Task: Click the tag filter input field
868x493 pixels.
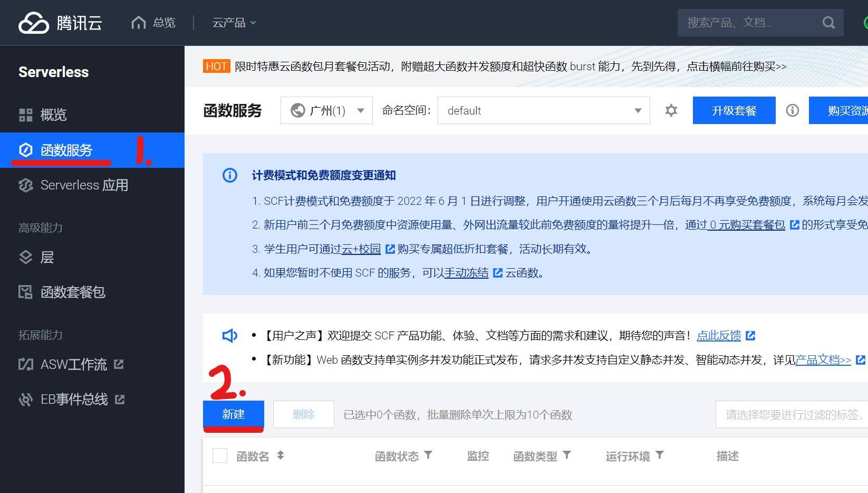Action: [x=791, y=414]
